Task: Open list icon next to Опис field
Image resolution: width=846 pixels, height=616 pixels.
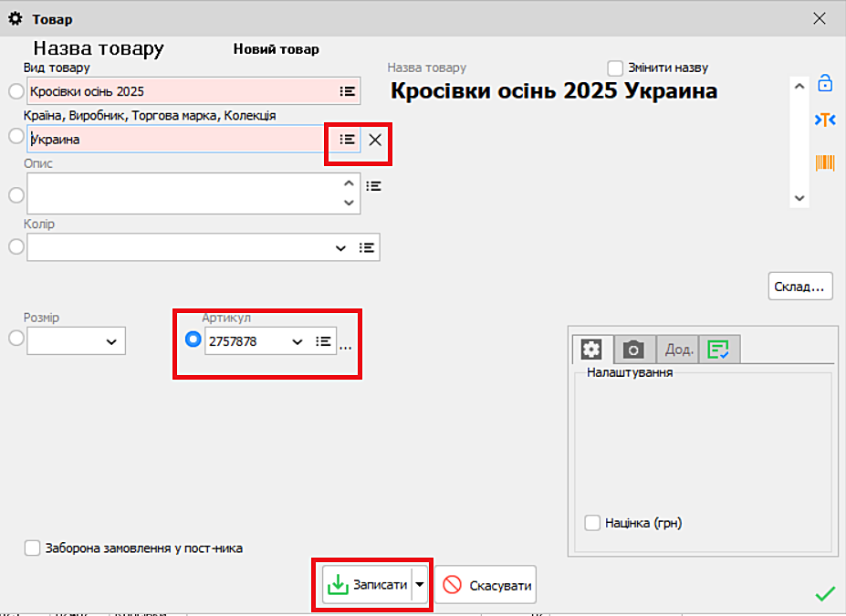Action: tap(373, 185)
